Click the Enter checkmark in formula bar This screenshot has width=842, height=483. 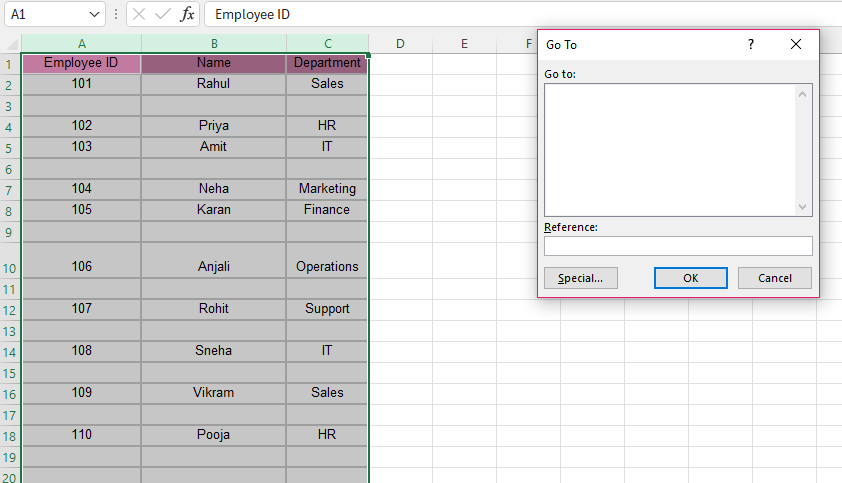(162, 15)
